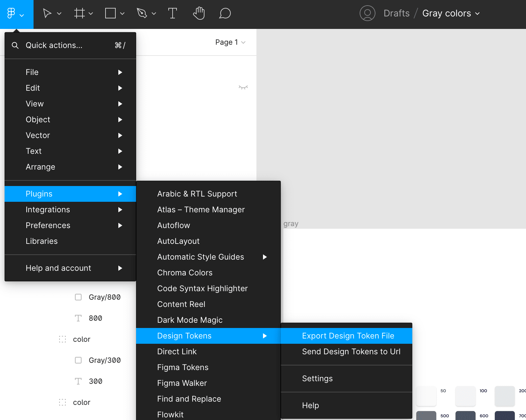Image resolution: width=526 pixels, height=420 pixels.
Task: Run Atlas – Theme Manager plugin
Action: click(208, 210)
